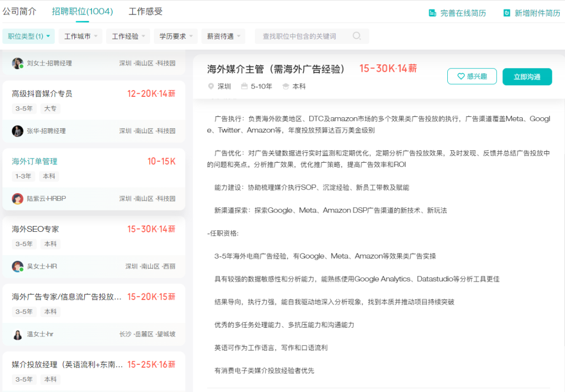
Task: Open the 学历要求 dropdown
Action: click(175, 36)
